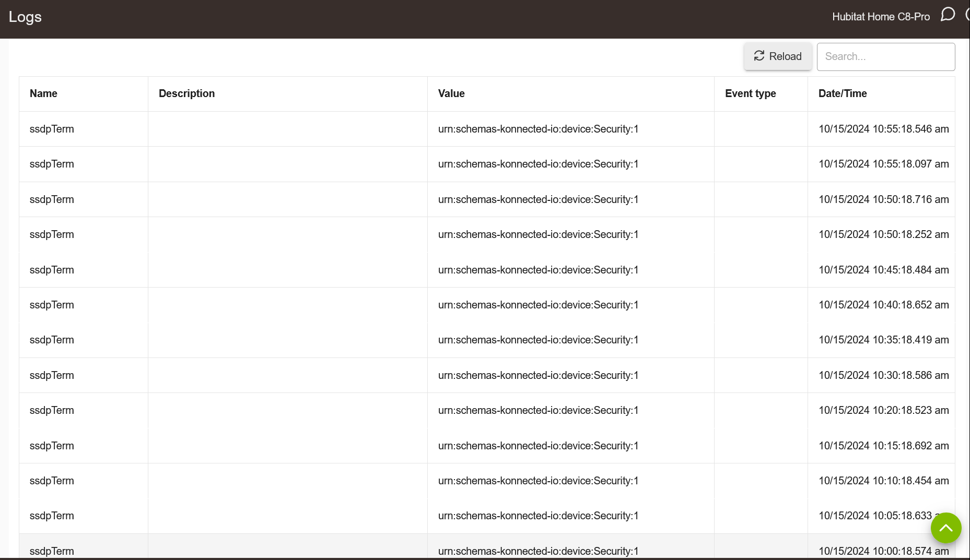
Task: Sort by the Event type column header
Action: [750, 93]
